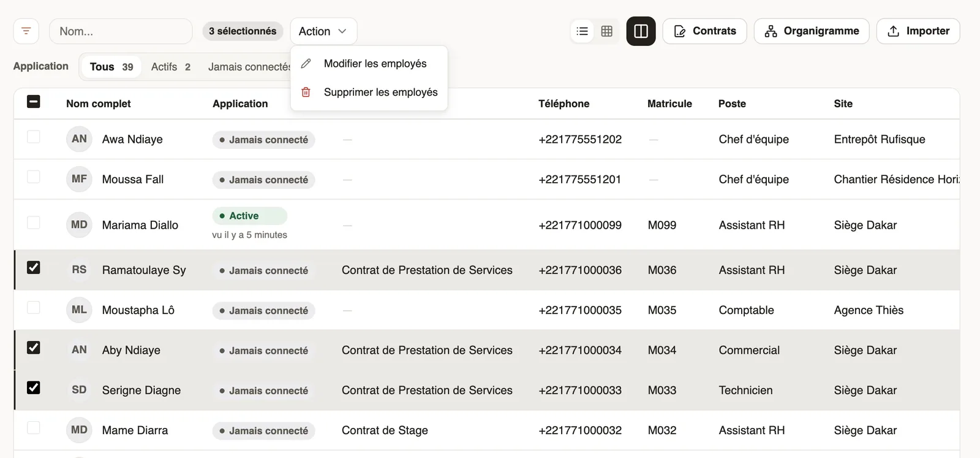
Task: Show the Tous 39 tab
Action: 111,67
